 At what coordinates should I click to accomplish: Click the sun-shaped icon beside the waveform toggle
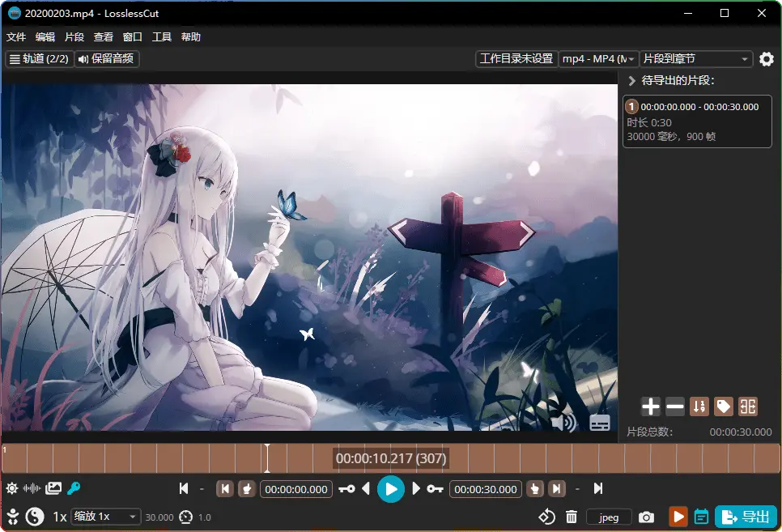click(12, 488)
